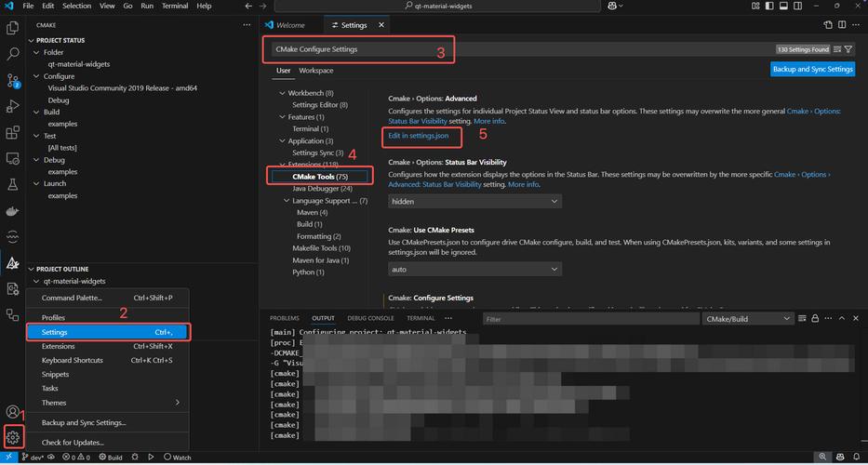Open CMake sidebar more actions ellipsis
The image size is (868, 465).
tap(247, 25)
